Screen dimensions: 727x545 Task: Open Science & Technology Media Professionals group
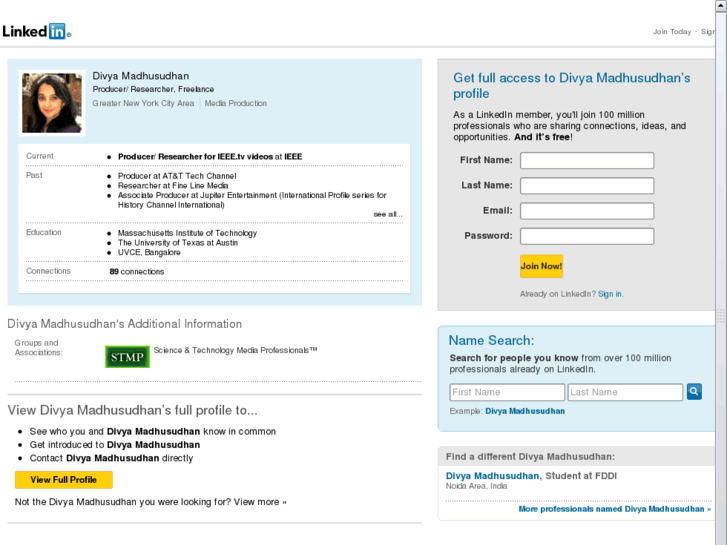coord(235,350)
